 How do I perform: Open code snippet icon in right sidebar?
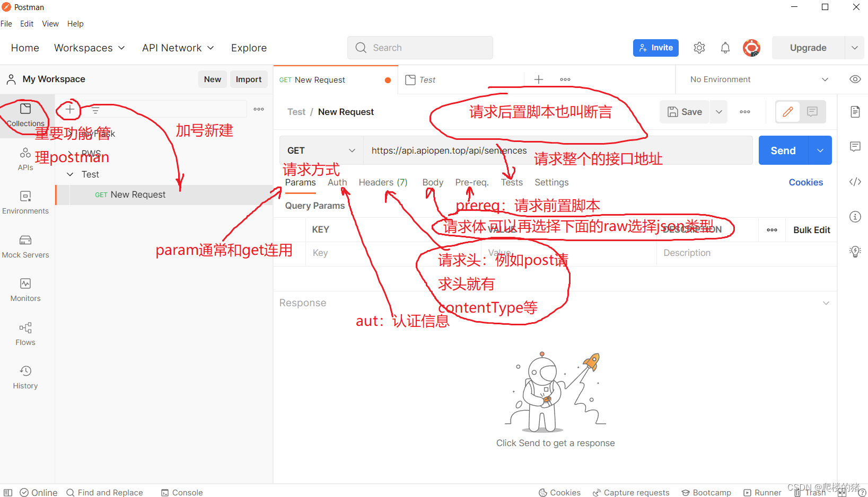855,182
